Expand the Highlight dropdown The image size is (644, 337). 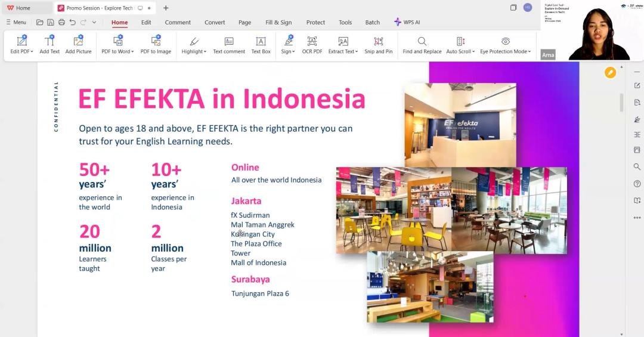(x=194, y=45)
